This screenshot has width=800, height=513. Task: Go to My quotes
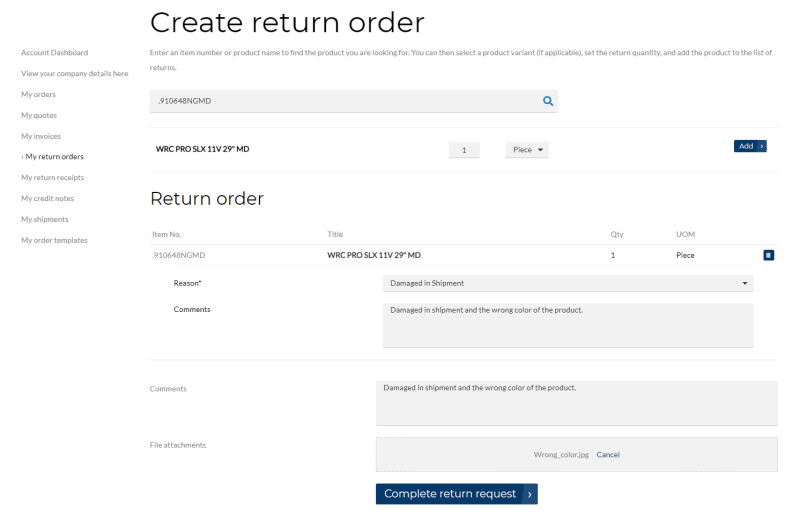point(39,115)
